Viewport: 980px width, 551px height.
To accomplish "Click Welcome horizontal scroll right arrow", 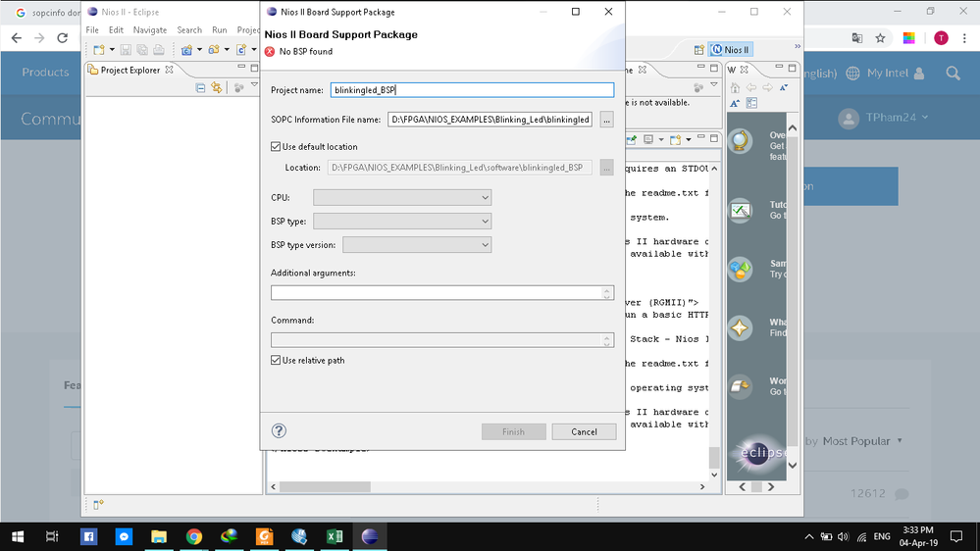I will [x=771, y=486].
